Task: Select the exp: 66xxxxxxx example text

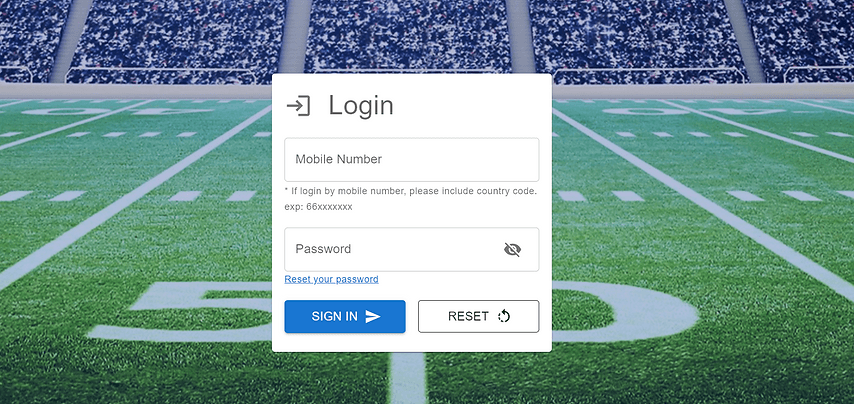Action: [318, 207]
